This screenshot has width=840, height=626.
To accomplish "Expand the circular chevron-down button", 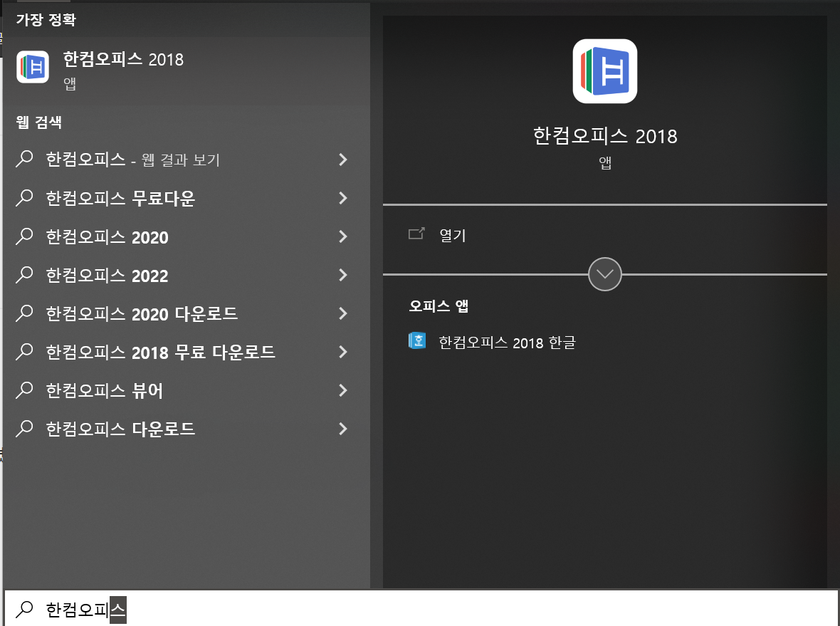I will [x=605, y=274].
